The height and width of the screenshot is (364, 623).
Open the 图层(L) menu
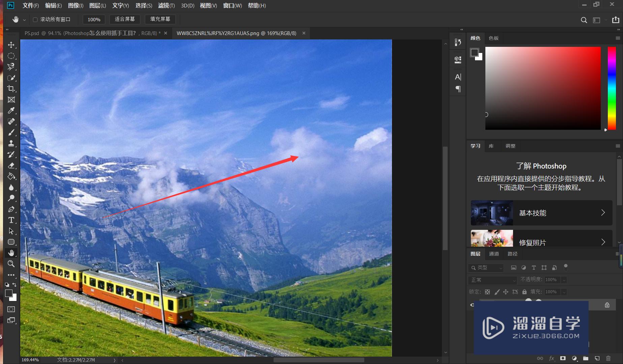[x=97, y=5]
